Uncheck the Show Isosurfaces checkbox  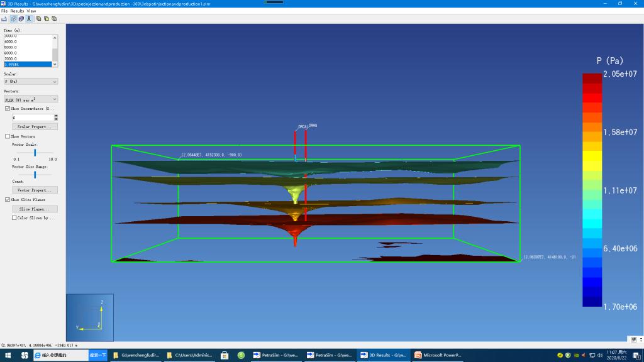tap(8, 109)
